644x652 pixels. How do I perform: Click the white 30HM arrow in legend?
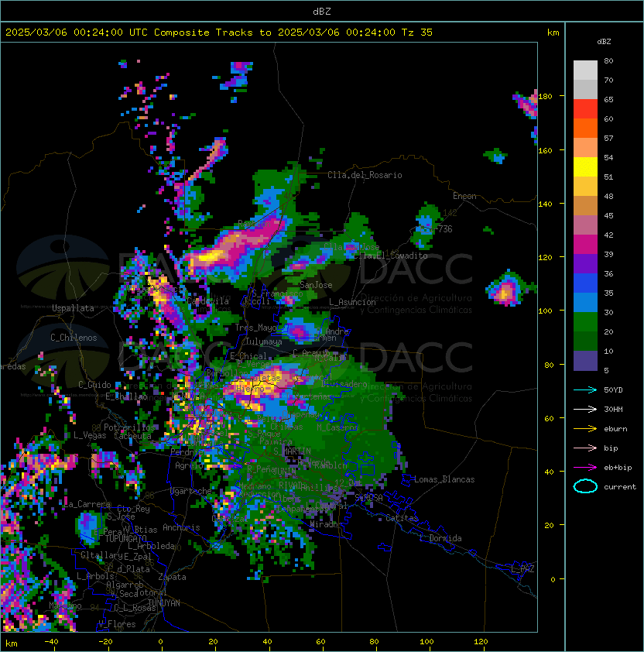585,410
